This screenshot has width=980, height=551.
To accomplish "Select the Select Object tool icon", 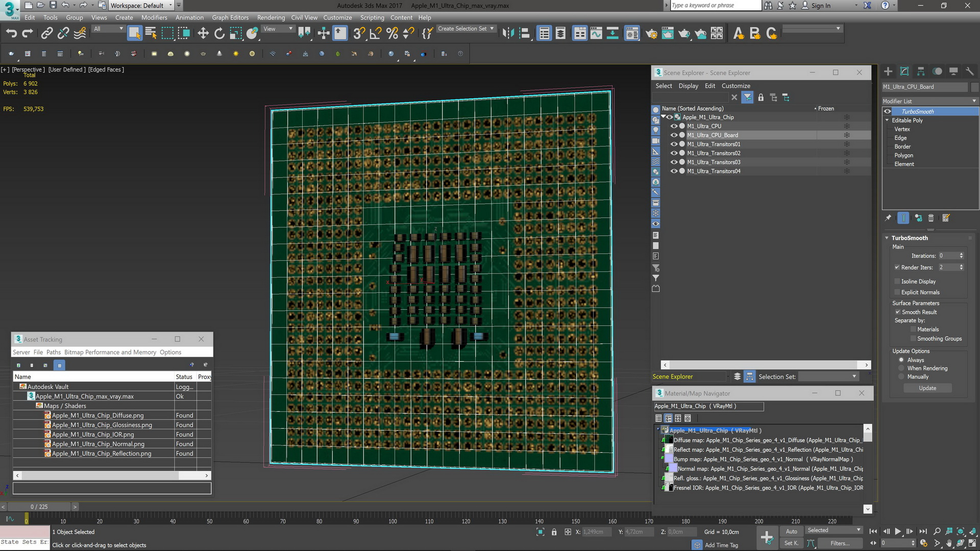I will pyautogui.click(x=133, y=33).
